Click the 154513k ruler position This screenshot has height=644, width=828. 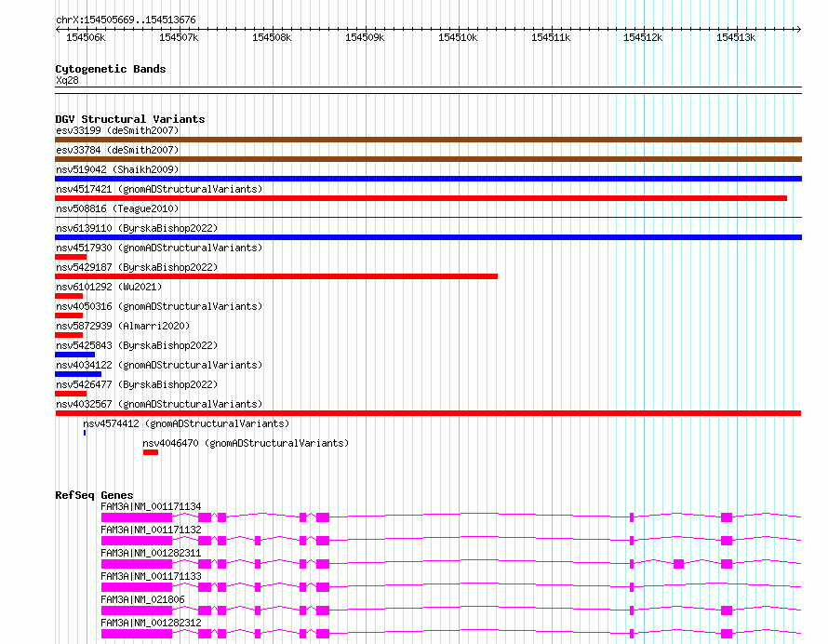[x=736, y=37]
